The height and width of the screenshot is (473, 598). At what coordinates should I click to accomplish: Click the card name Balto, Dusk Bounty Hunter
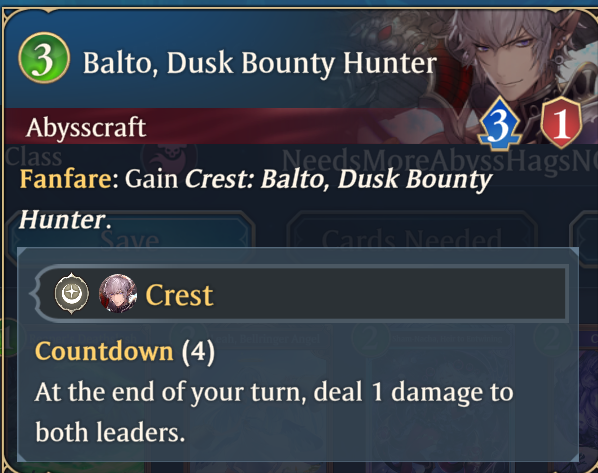[260, 63]
